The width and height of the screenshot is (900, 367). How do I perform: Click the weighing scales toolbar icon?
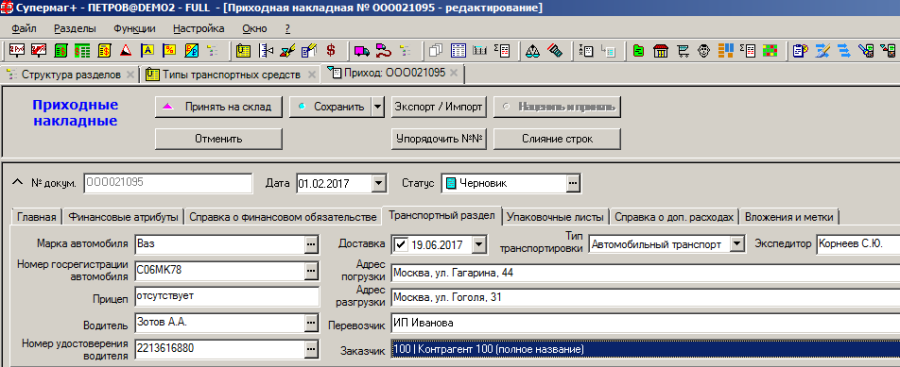533,51
